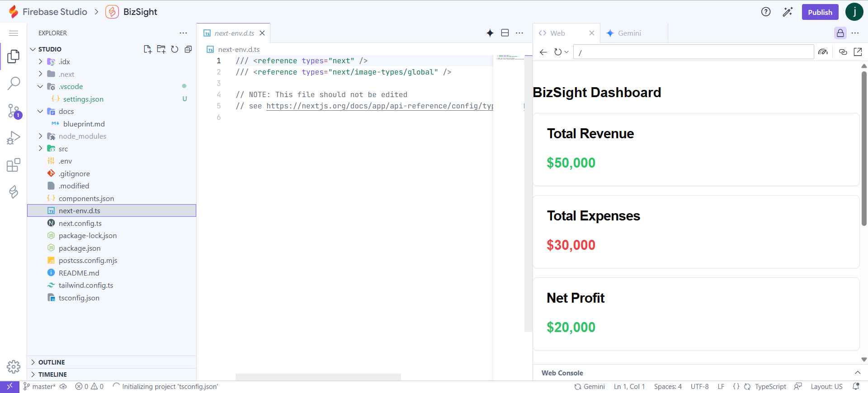The height and width of the screenshot is (393, 868).
Task: Expand the src folder
Action: pyautogui.click(x=40, y=149)
